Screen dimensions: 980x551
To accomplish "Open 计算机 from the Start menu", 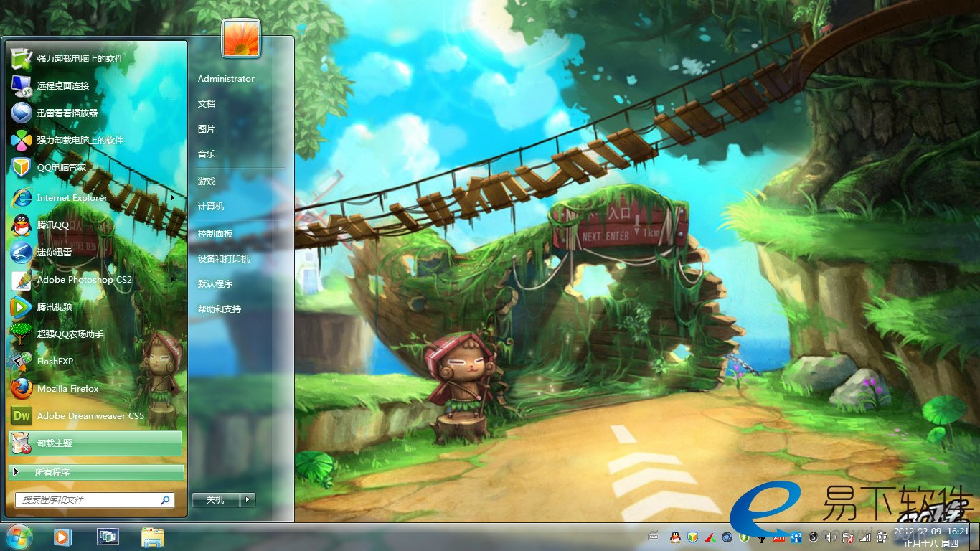I will pyautogui.click(x=211, y=207).
